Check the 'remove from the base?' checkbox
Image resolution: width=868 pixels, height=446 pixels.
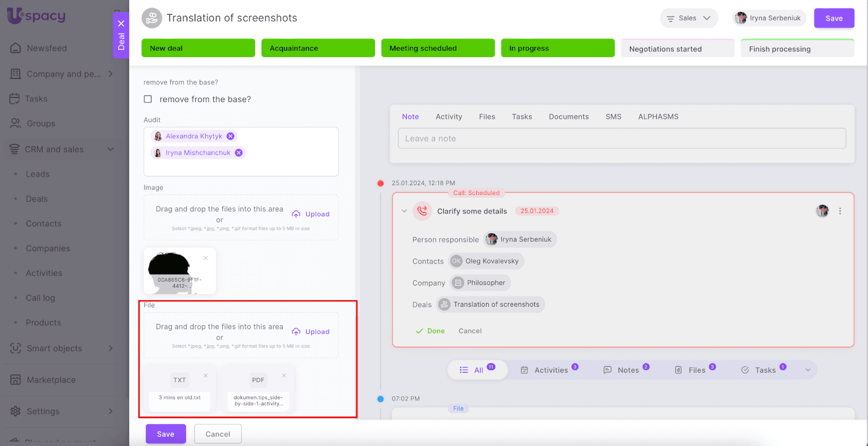[x=148, y=99]
